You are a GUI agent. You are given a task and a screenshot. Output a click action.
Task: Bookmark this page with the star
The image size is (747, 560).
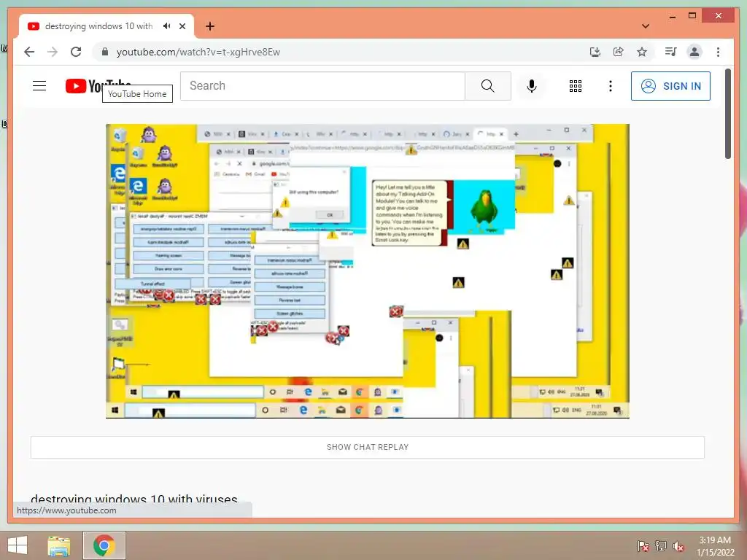[642, 52]
